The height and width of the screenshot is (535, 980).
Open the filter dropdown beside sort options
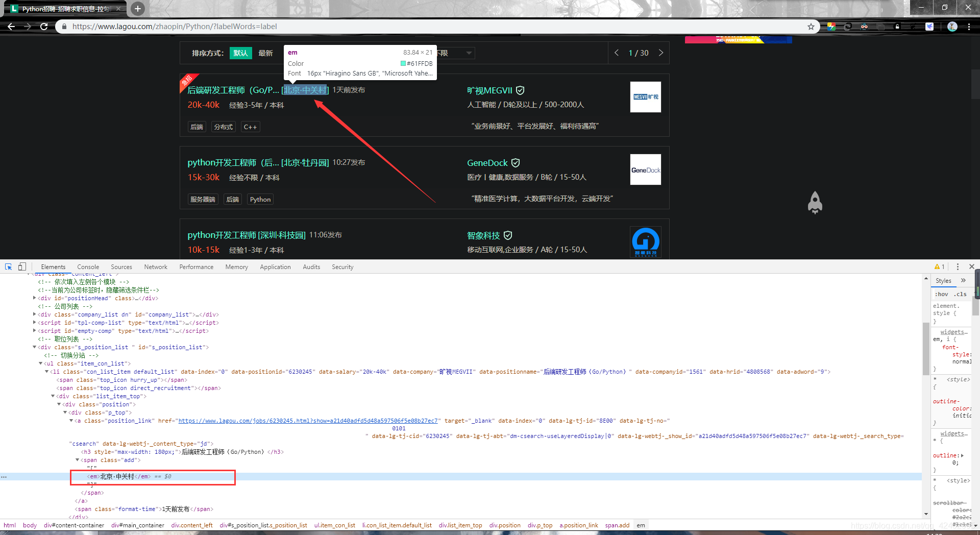tap(455, 53)
